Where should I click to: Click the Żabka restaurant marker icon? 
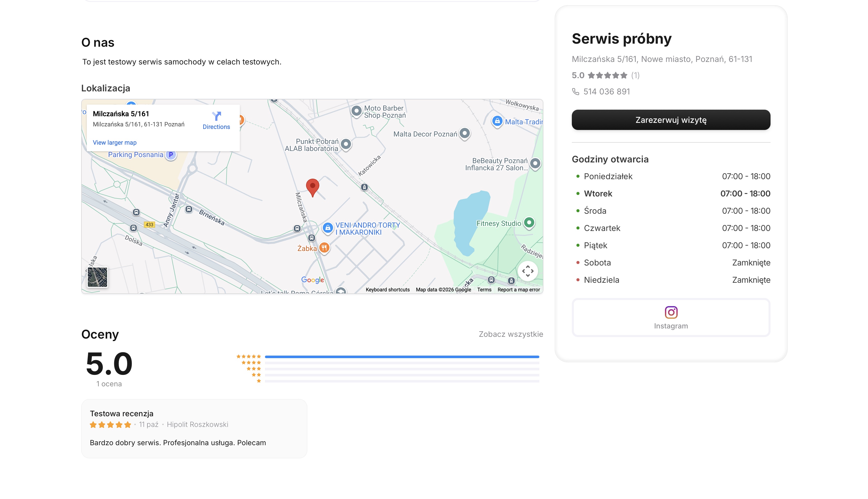pos(324,247)
